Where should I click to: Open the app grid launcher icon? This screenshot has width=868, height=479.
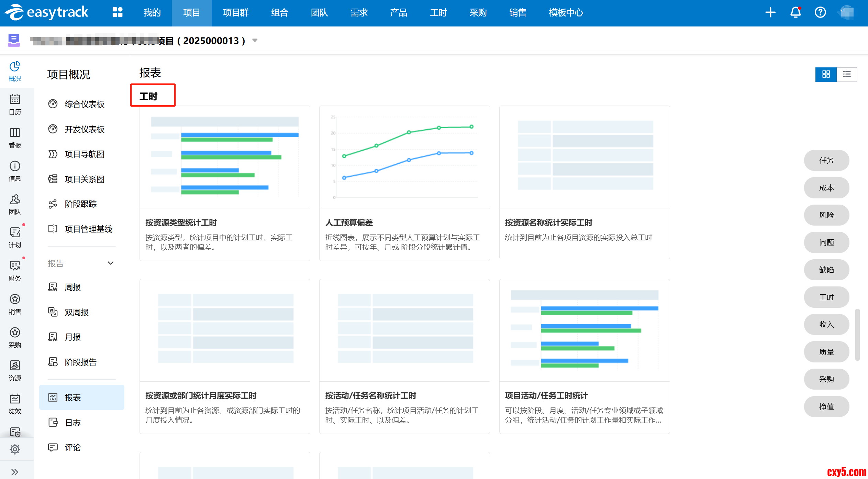pyautogui.click(x=118, y=13)
